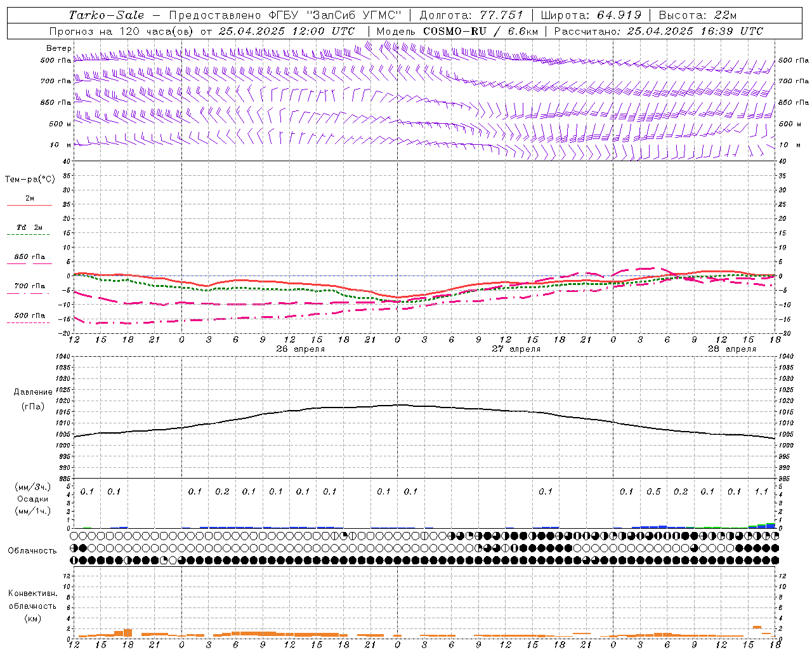Click the "27 апреля" date label

click(x=516, y=349)
